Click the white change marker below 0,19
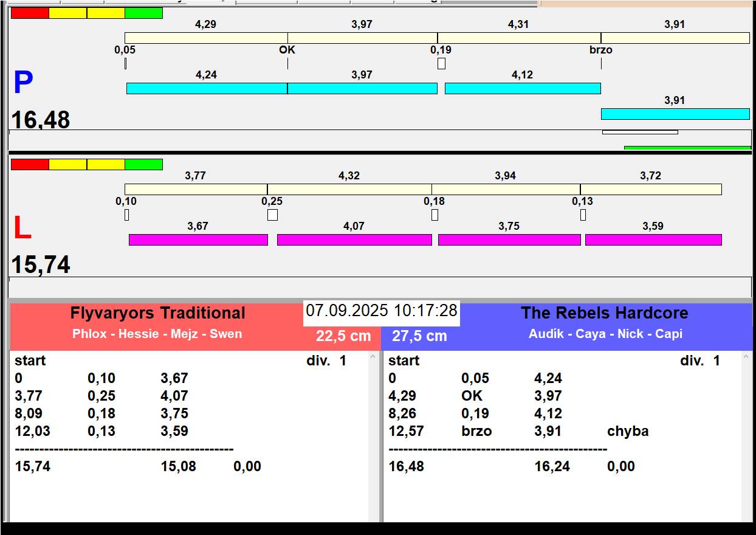756x535 pixels. point(441,63)
